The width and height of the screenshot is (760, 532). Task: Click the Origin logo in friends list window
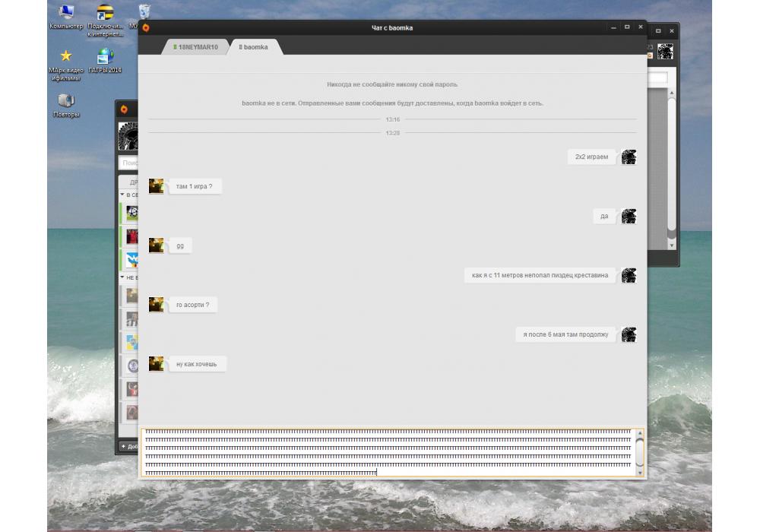tap(124, 109)
